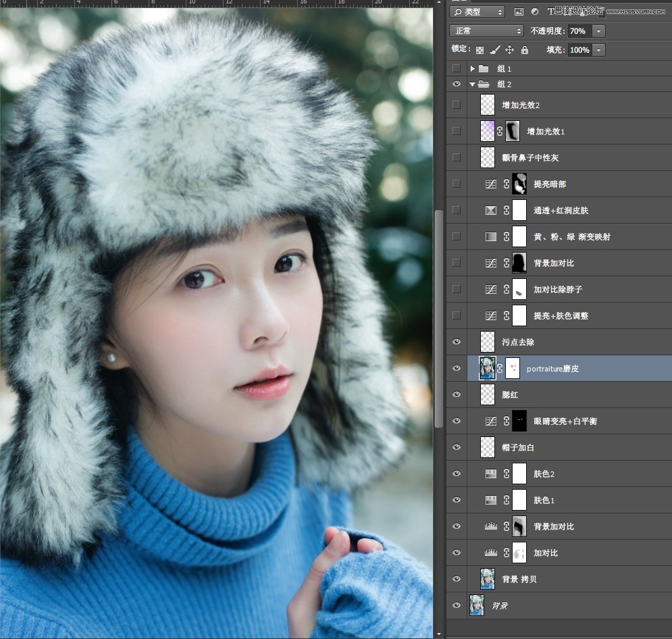Click the lock image pixels brush icon

coord(494,50)
